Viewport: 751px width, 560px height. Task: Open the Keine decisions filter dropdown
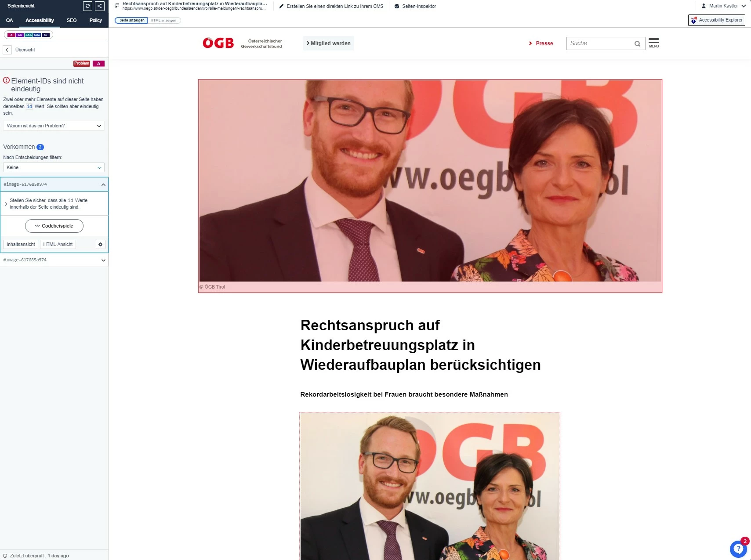[x=54, y=167]
